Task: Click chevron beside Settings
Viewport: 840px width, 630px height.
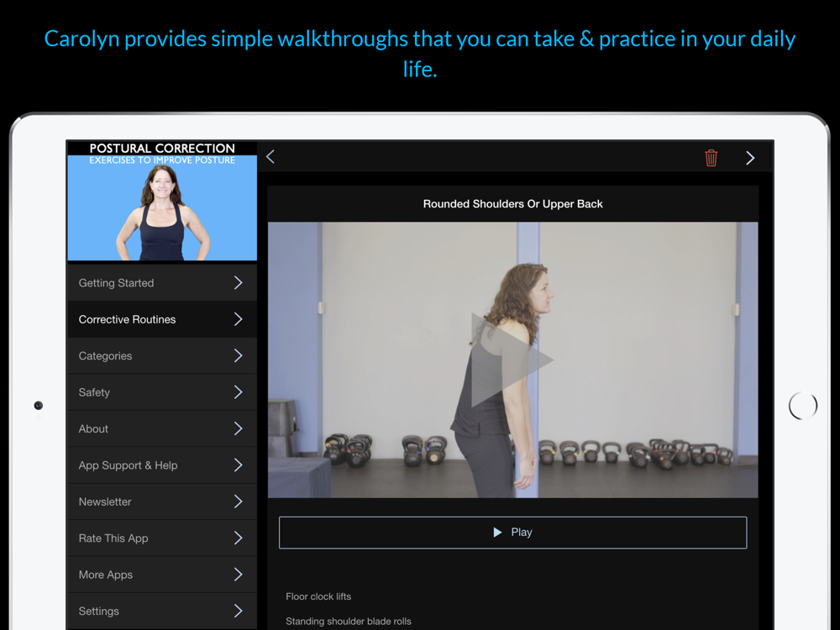Action: coord(239,611)
